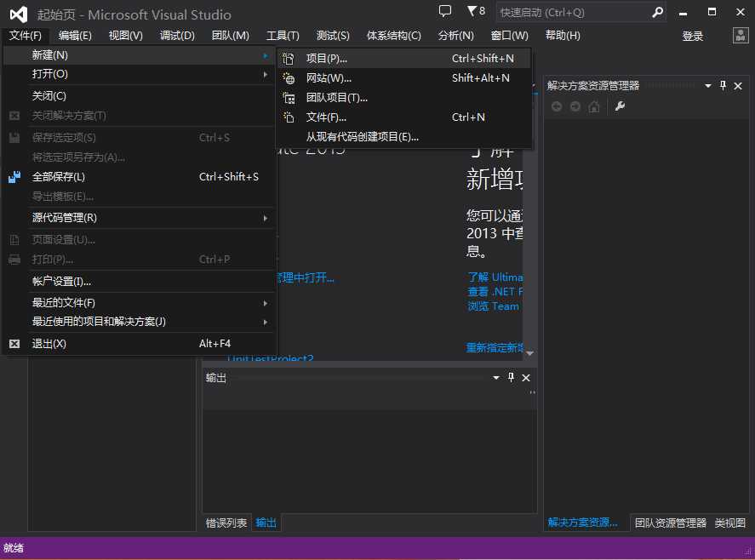Open the 查看 .NET link
The height and width of the screenshot is (560, 755).
495,292
